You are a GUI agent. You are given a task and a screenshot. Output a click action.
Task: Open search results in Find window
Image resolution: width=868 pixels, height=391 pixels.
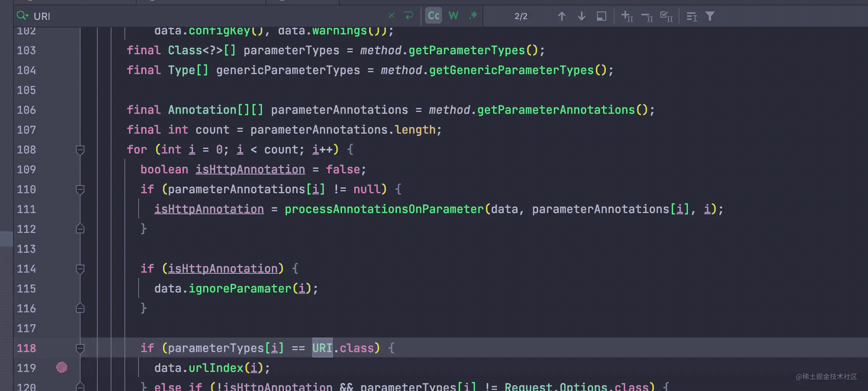click(x=601, y=16)
